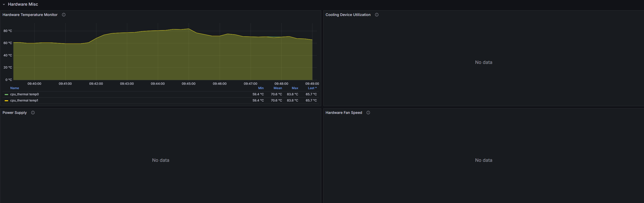Click the green cpu_thermal temp0 color swatch
Viewport: 644px width, 203px height.
click(x=6, y=95)
